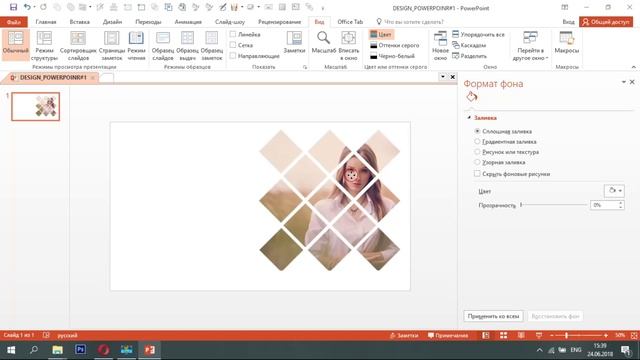Select Pattern fill (Узорная заливка) option
The height and width of the screenshot is (360, 640).
(x=477, y=162)
